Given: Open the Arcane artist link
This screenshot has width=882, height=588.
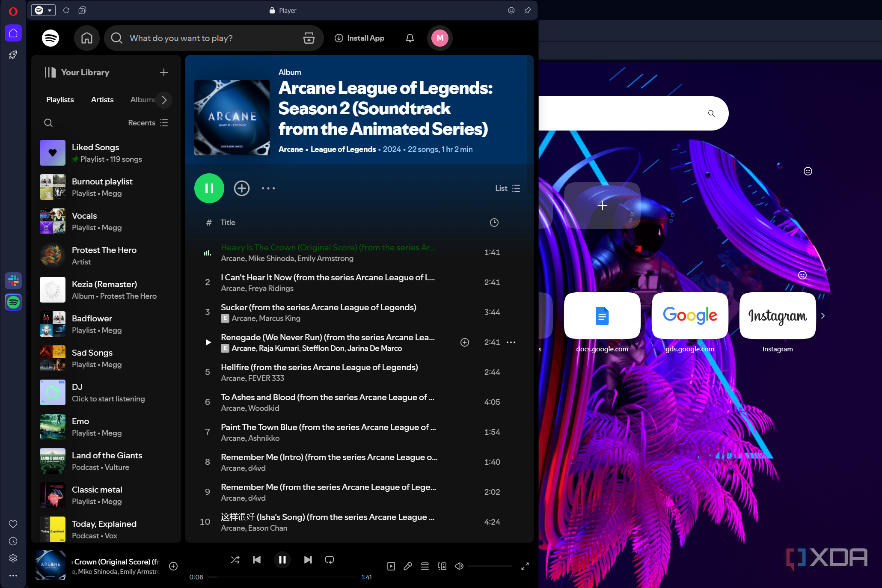Looking at the screenshot, I should coord(291,149).
